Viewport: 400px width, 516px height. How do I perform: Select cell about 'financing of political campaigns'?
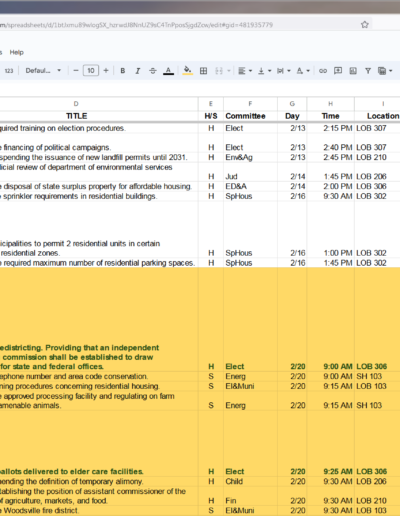pos(99,143)
